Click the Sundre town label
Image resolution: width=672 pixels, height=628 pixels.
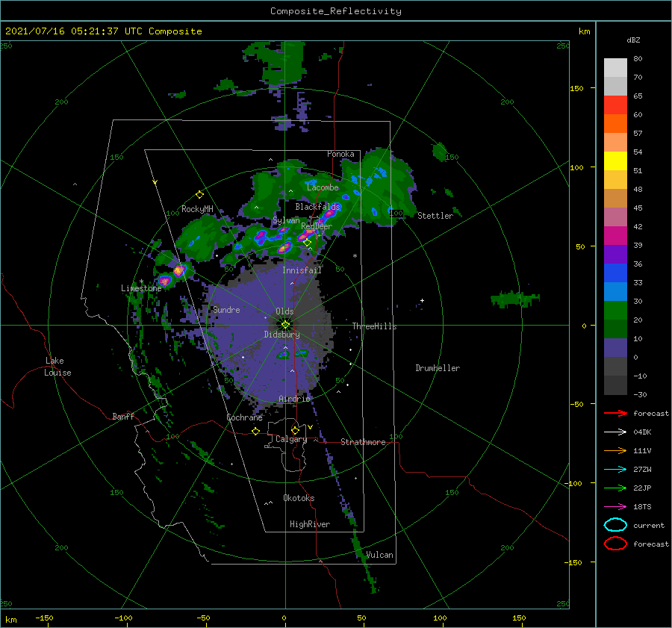(x=226, y=309)
